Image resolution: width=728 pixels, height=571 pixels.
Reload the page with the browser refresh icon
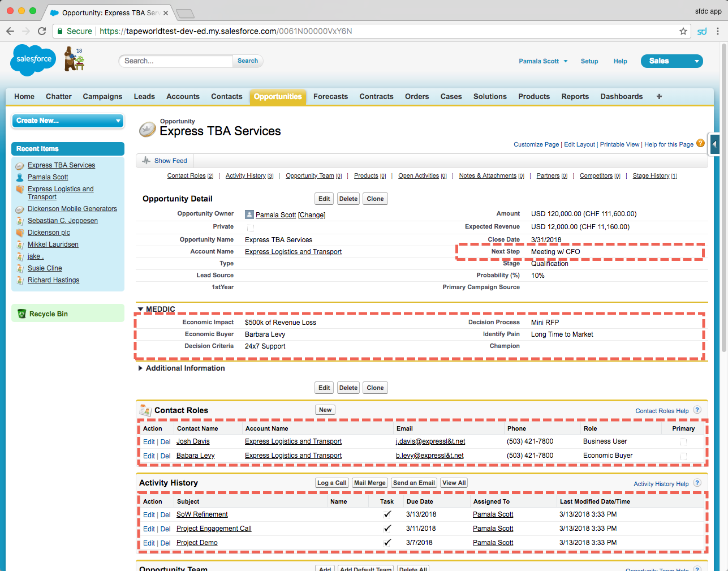pos(42,31)
